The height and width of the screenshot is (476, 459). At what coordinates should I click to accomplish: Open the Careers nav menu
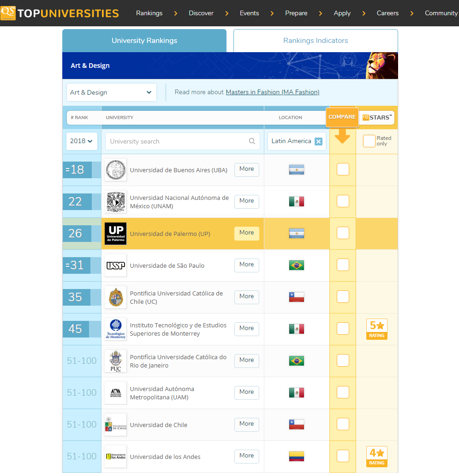click(387, 13)
